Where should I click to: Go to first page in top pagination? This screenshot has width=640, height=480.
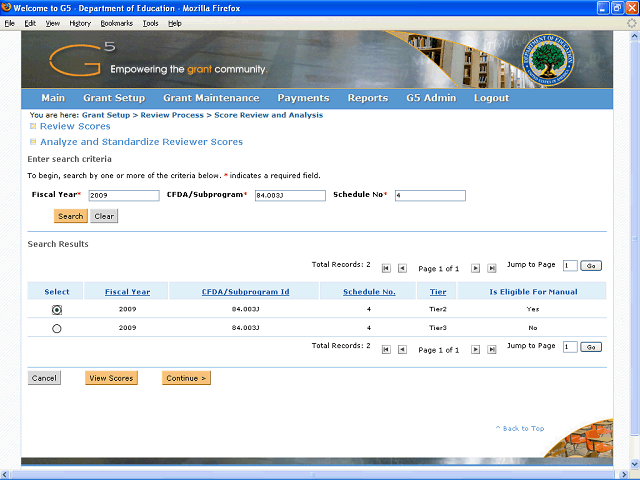(386, 268)
